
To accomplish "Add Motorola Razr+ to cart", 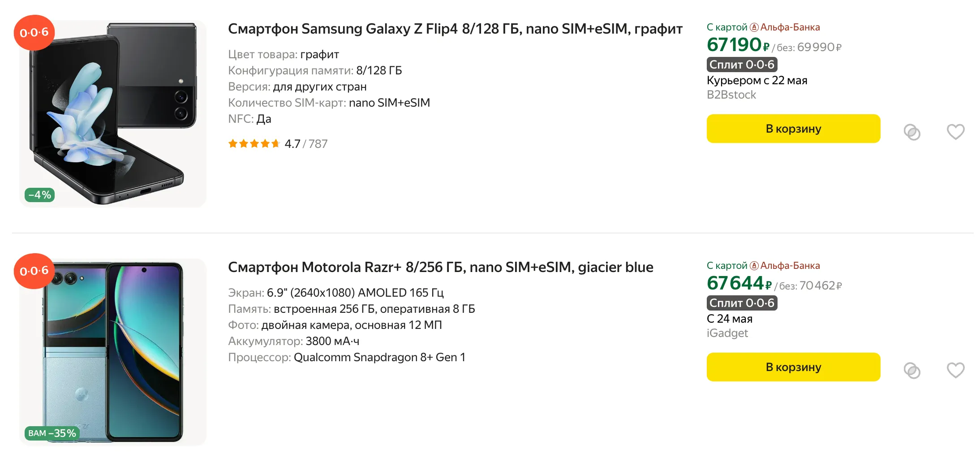I will pyautogui.click(x=793, y=367).
